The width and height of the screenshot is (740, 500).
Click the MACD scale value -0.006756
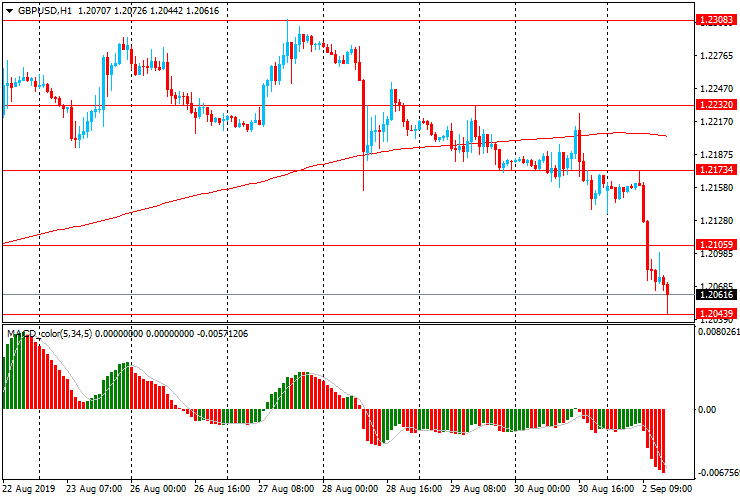click(x=718, y=473)
